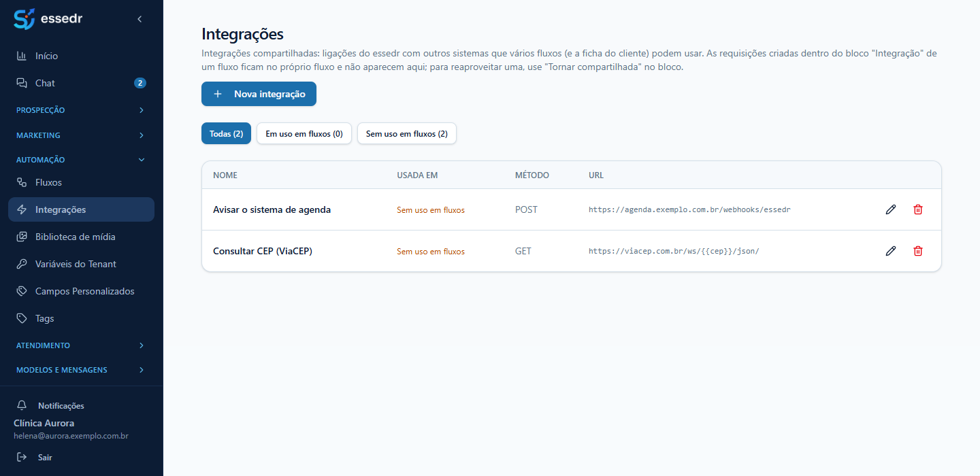Go to Biblioteca de mídia

click(x=81, y=237)
